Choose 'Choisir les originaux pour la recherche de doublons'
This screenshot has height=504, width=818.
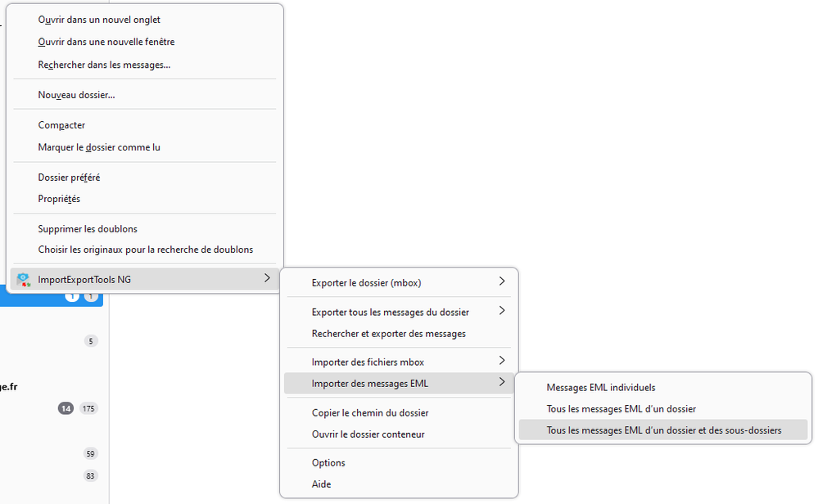144,250
